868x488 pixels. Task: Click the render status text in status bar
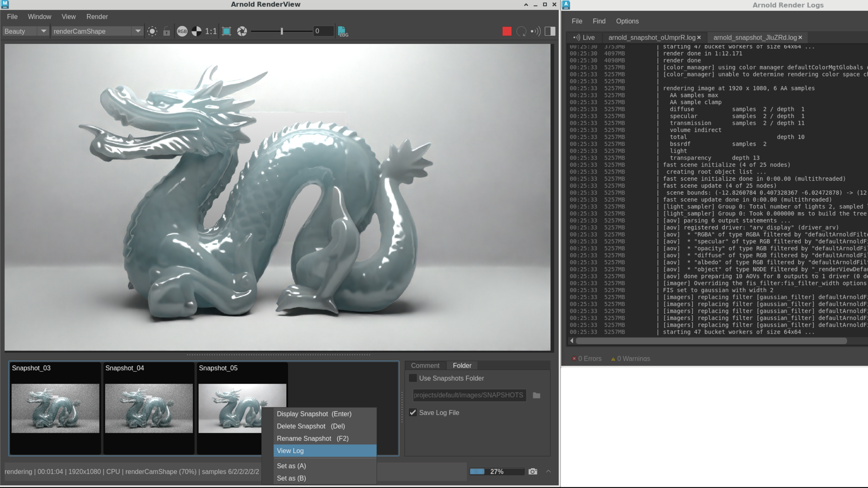coord(132,471)
